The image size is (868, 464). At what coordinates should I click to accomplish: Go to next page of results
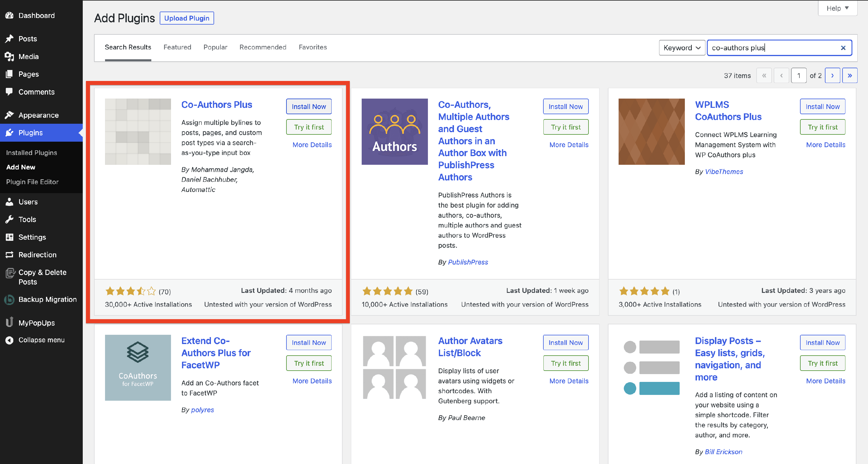(x=832, y=75)
